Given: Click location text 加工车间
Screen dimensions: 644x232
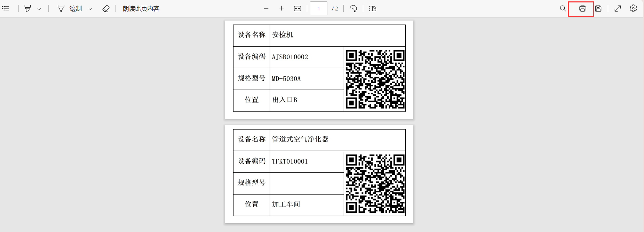Looking at the screenshot, I should 286,204.
